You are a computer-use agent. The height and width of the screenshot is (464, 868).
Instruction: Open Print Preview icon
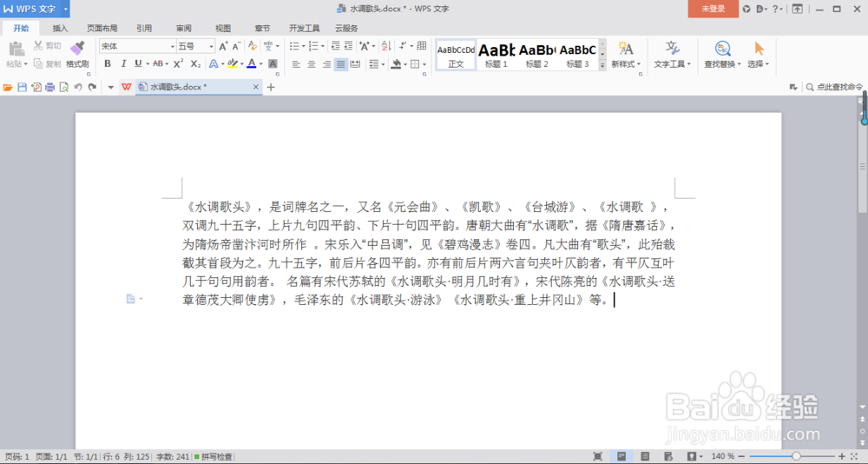click(64, 87)
